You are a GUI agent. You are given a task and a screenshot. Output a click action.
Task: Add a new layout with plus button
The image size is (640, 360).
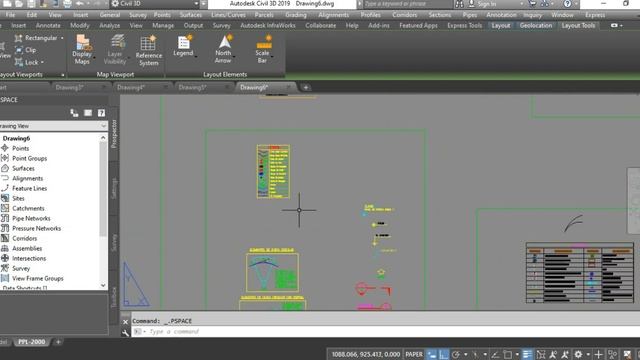[x=58, y=342]
